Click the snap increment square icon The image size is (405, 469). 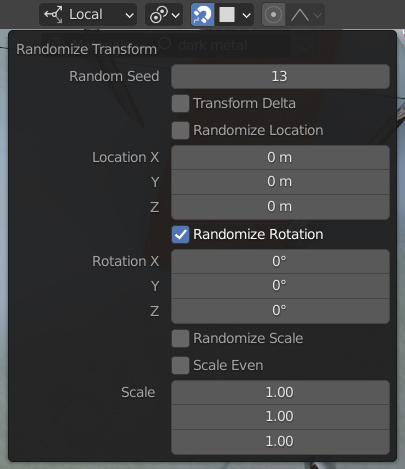tap(227, 15)
